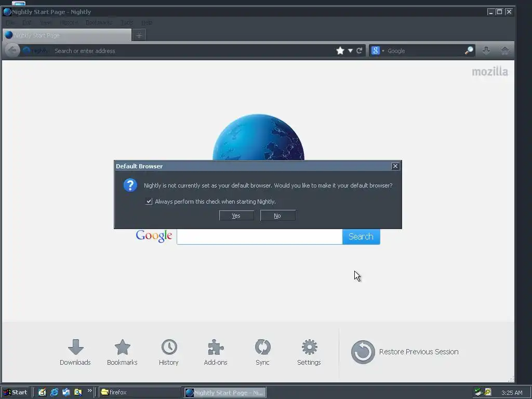Open History from start page launcher
The image size is (532, 399).
169,352
